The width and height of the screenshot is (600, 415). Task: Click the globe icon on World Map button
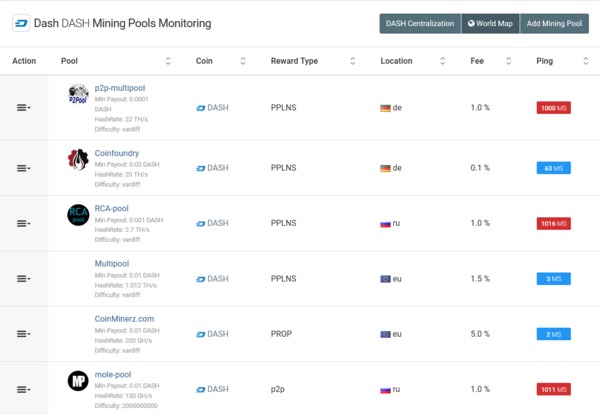[x=471, y=23]
